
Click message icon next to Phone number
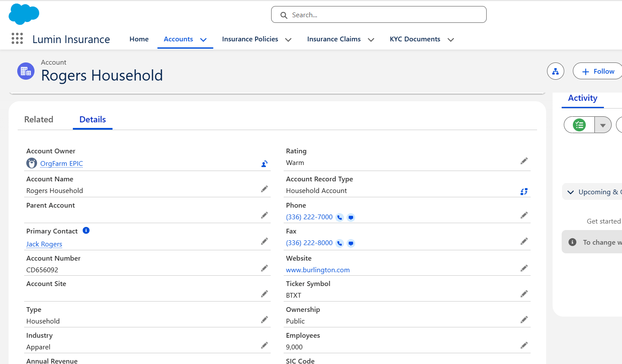[x=351, y=218]
